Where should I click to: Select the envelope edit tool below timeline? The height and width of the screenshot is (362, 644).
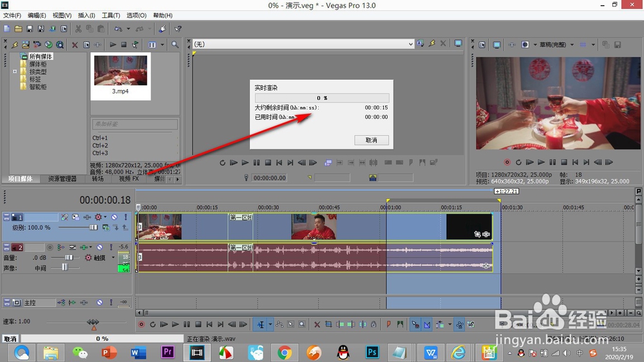tap(279, 325)
